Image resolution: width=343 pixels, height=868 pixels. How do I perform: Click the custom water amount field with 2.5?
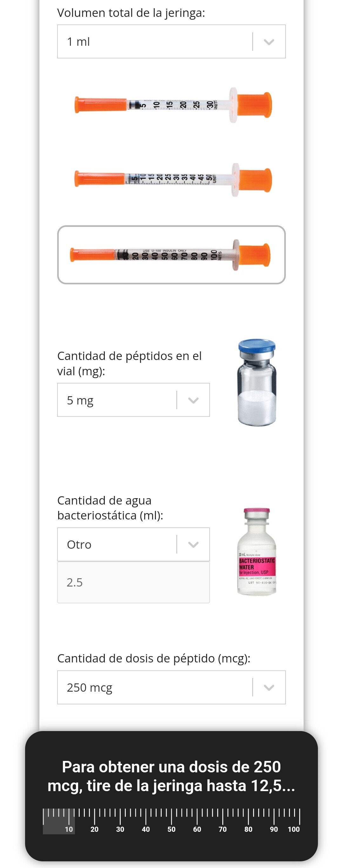133,582
